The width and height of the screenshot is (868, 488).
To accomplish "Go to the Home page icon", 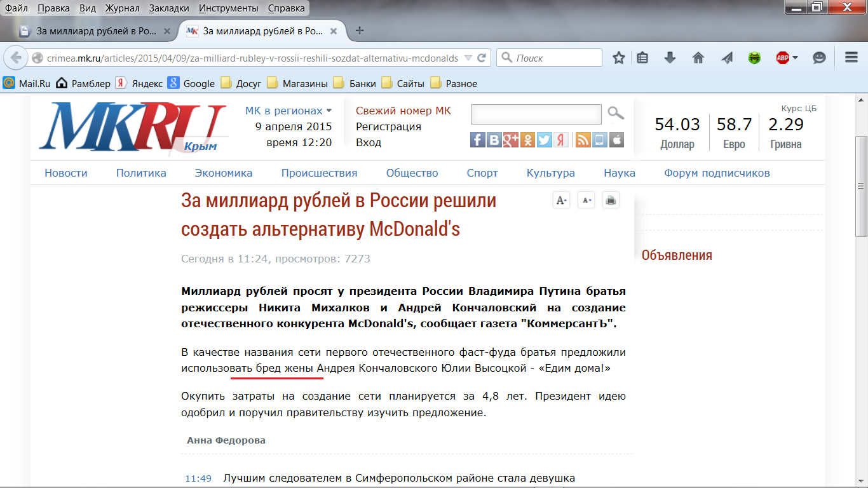I will coord(698,58).
